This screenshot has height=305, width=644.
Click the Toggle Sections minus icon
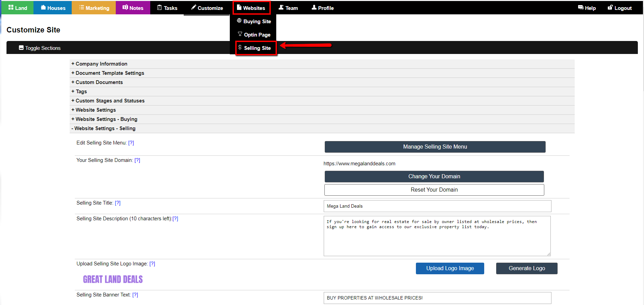click(21, 48)
